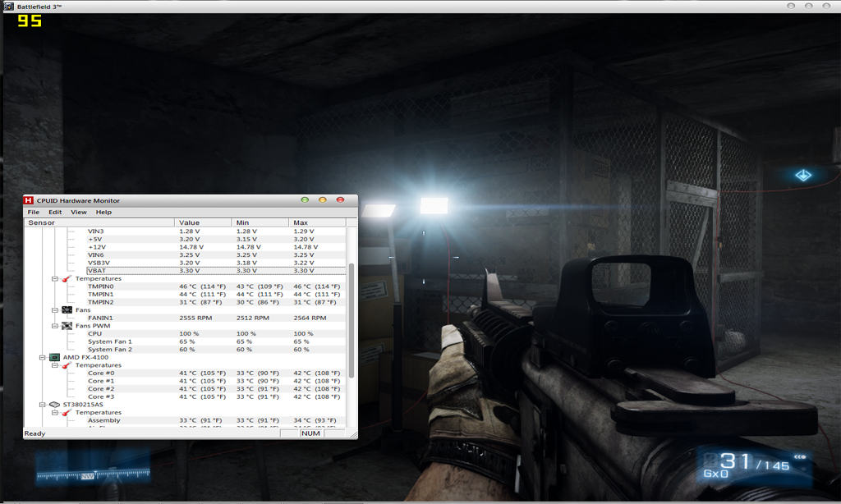The image size is (841, 504).
Task: Click the 43 °C (109 °F) min for TMPIN0
Action: pyautogui.click(x=260, y=286)
